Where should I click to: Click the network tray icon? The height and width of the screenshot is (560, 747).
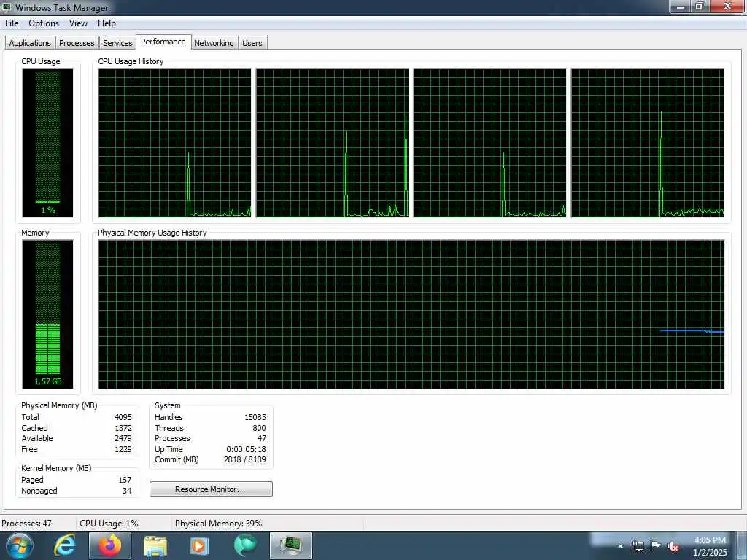[x=638, y=546]
